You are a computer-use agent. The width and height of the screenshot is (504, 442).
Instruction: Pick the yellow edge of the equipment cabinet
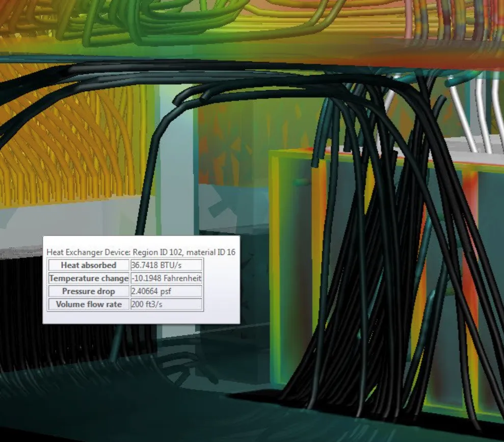(x=277, y=229)
